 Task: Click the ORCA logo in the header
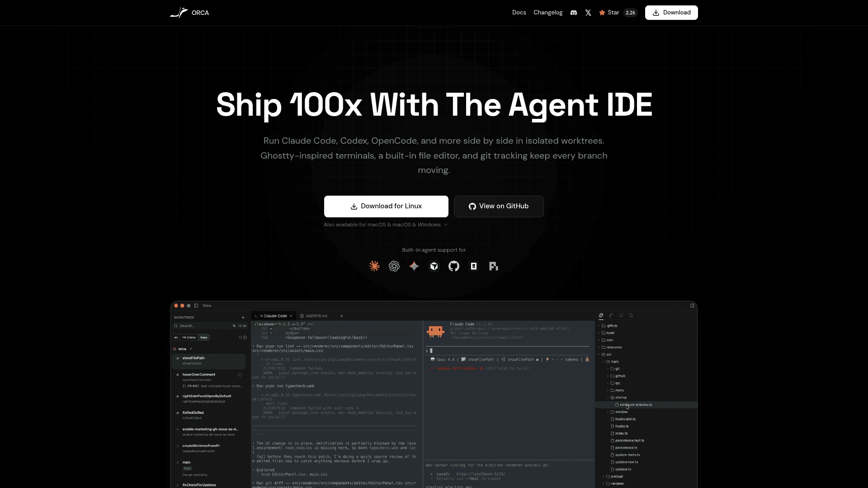pyautogui.click(x=189, y=13)
